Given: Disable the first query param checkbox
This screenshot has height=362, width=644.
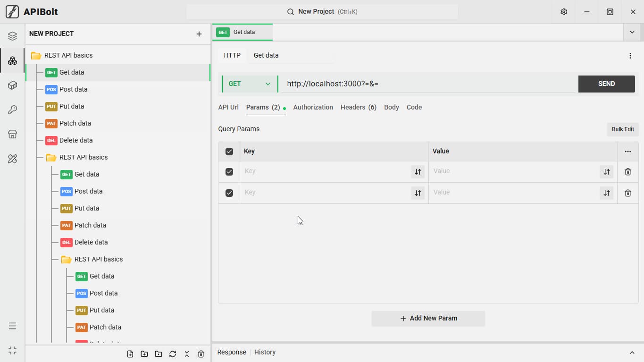Looking at the screenshot, I should click(x=229, y=172).
